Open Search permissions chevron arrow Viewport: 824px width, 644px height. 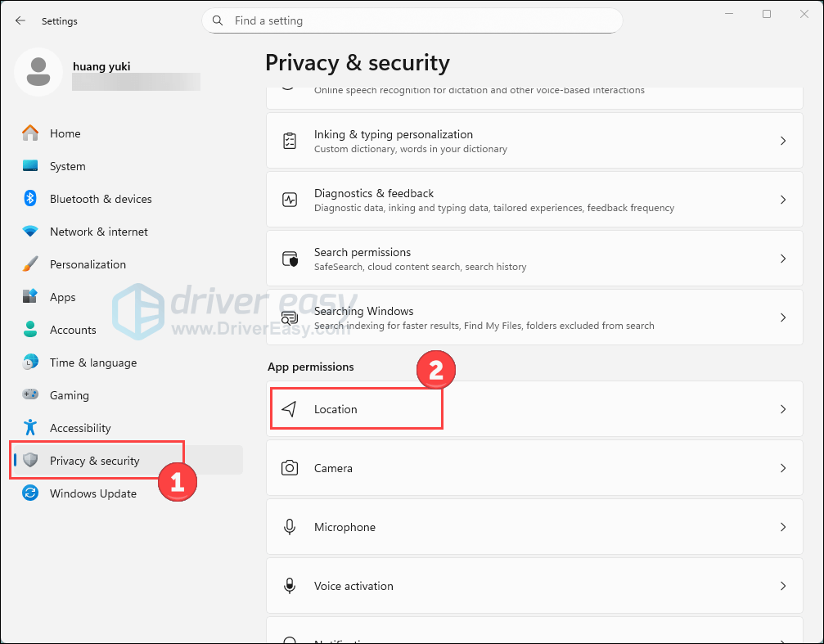pos(782,259)
